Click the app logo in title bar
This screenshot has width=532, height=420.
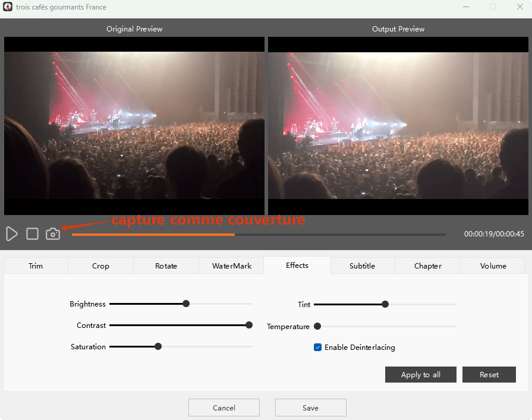(8, 7)
